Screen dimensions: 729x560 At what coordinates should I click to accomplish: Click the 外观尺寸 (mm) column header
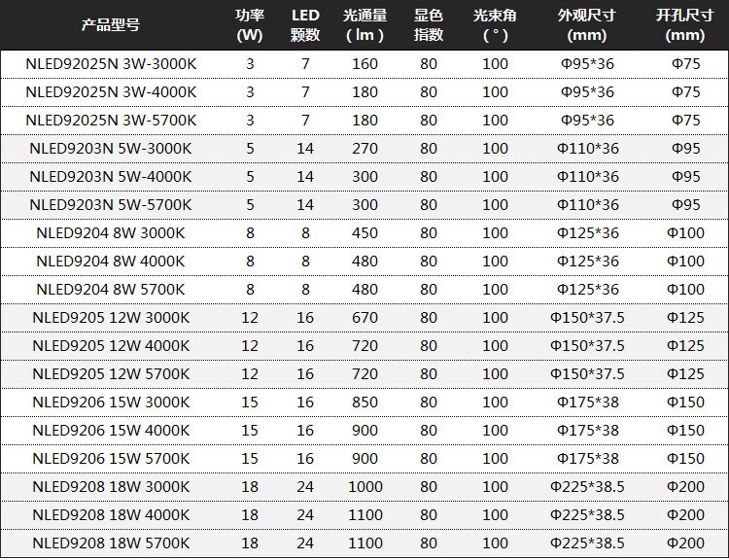pos(587,25)
